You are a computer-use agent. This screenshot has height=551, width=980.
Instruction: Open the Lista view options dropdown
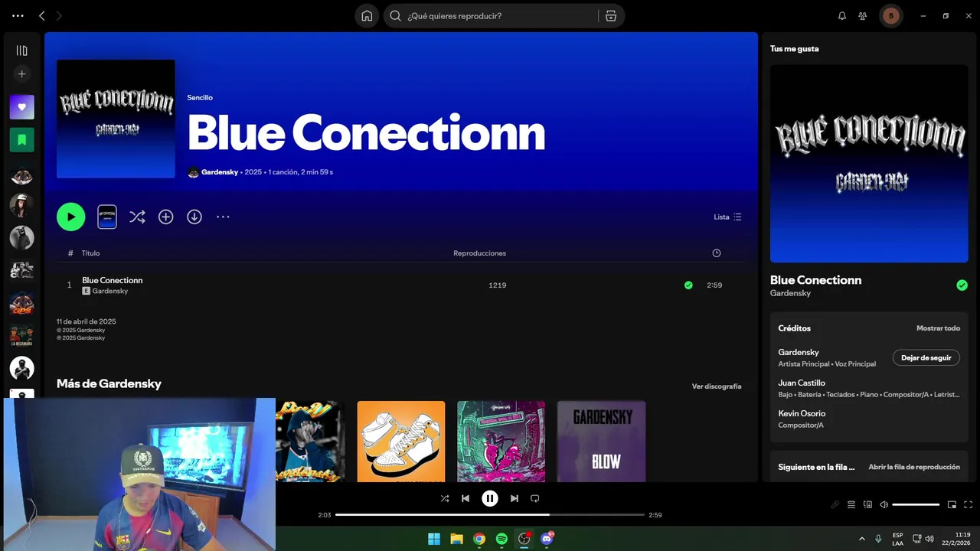pyautogui.click(x=727, y=217)
